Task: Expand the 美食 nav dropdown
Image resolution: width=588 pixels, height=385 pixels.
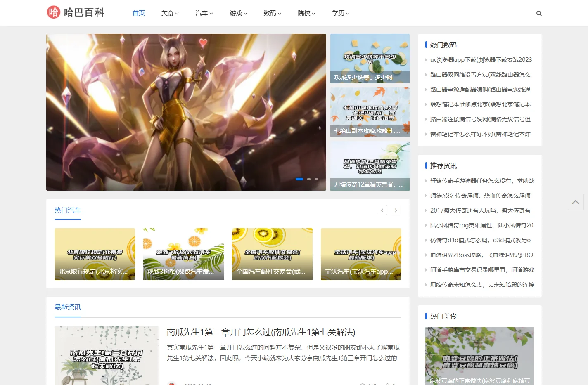Action: tap(170, 13)
